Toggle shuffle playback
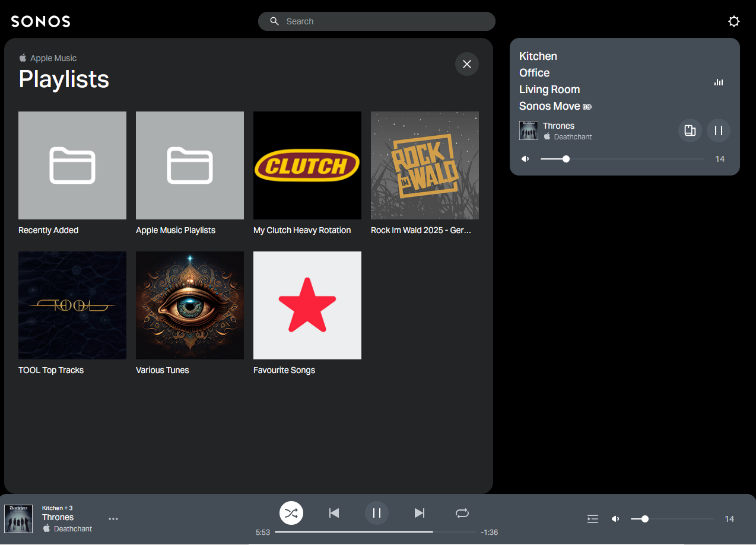Screen dimensions: 756x545 pos(291,513)
